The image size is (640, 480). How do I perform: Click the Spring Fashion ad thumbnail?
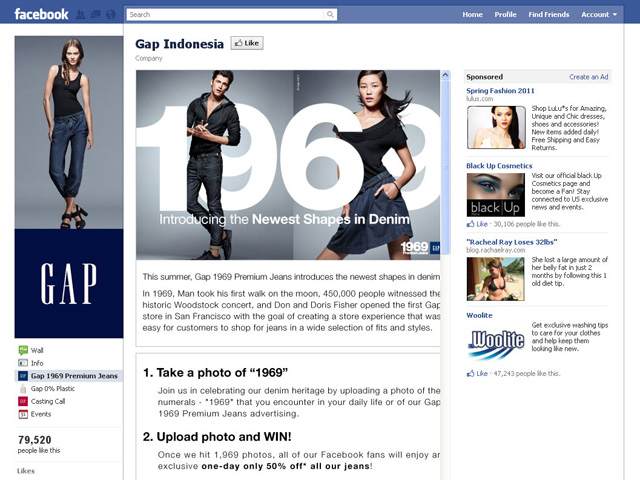[496, 127]
